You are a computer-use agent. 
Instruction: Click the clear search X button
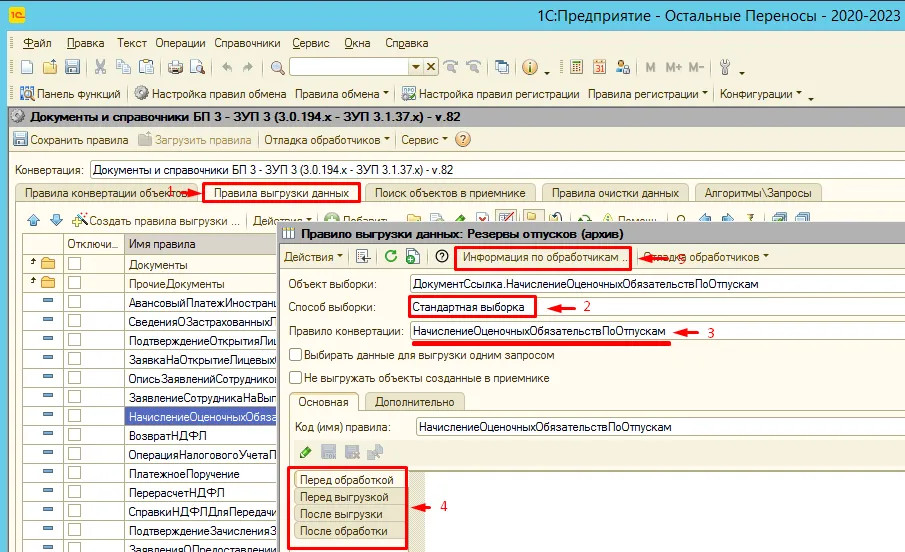pos(431,67)
